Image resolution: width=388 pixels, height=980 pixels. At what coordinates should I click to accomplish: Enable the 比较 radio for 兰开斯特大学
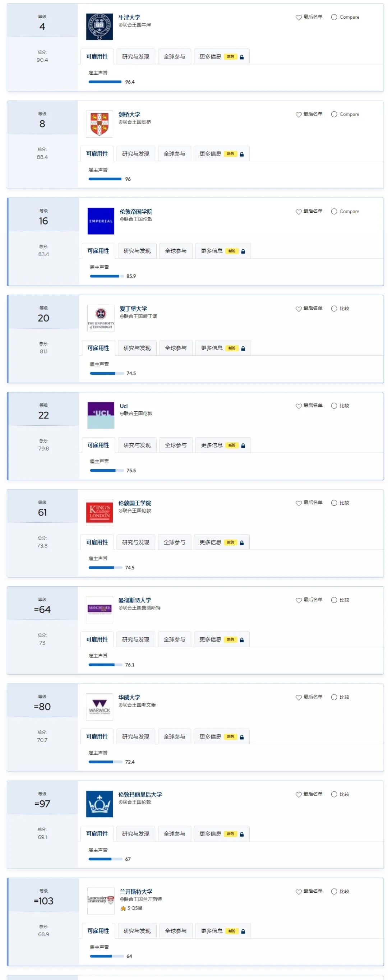334,891
